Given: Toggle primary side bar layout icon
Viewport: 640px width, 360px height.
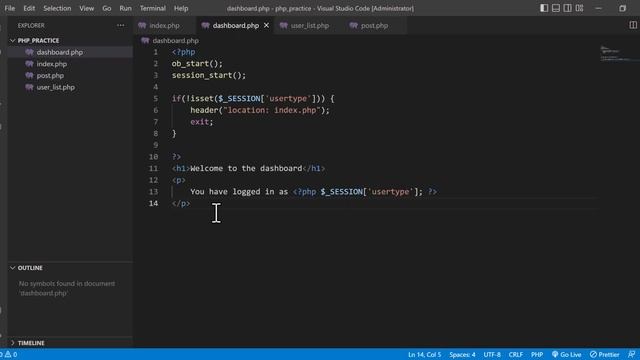Looking at the screenshot, I should (544, 8).
